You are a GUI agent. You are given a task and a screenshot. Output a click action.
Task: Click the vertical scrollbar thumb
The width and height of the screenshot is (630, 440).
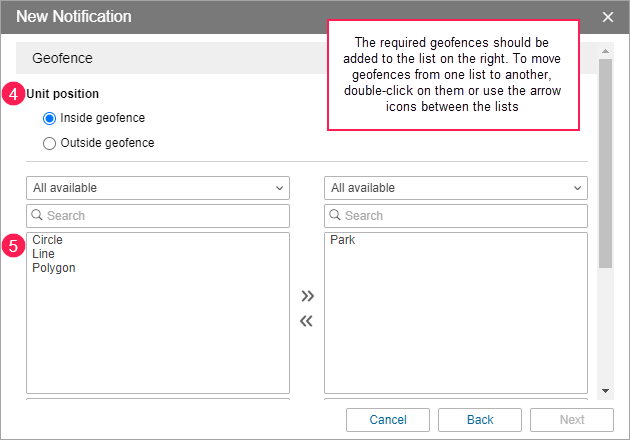pos(605,160)
